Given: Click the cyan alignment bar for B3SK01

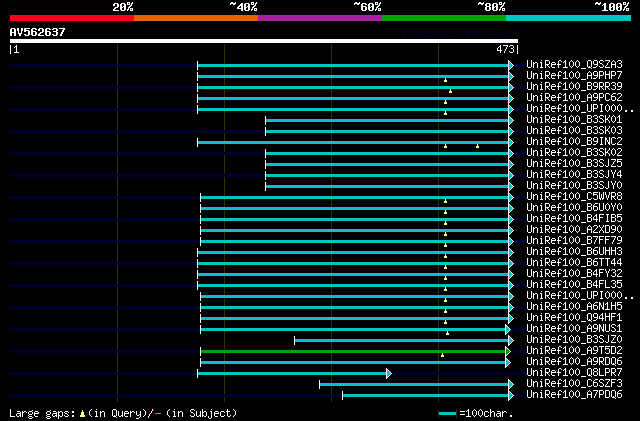Looking at the screenshot, I should click(387, 120).
